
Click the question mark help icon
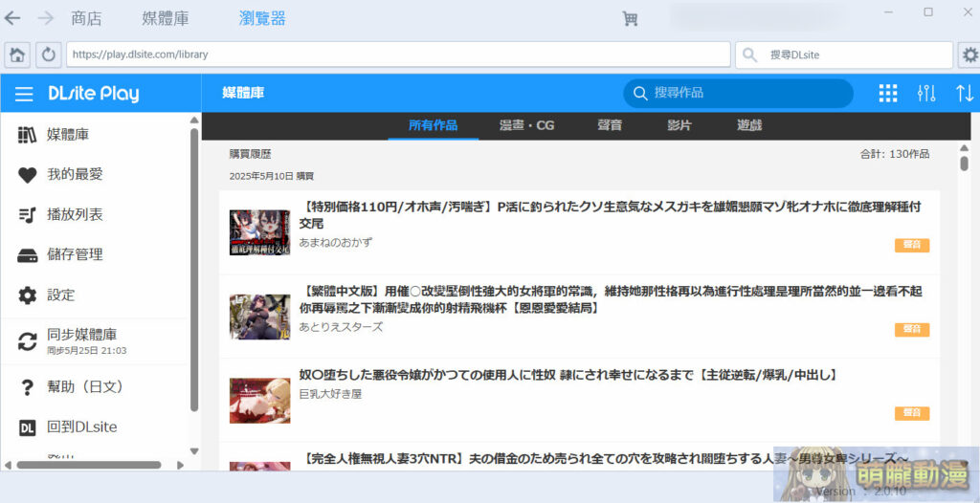[27, 387]
